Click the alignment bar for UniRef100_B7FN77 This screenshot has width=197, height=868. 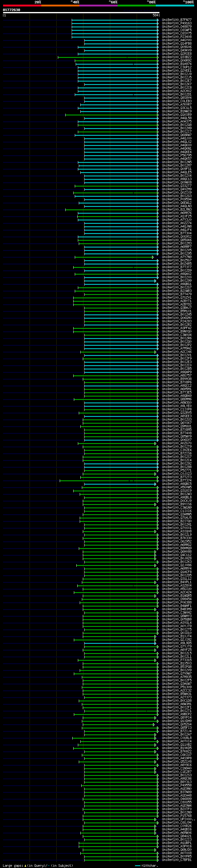click(115, 20)
